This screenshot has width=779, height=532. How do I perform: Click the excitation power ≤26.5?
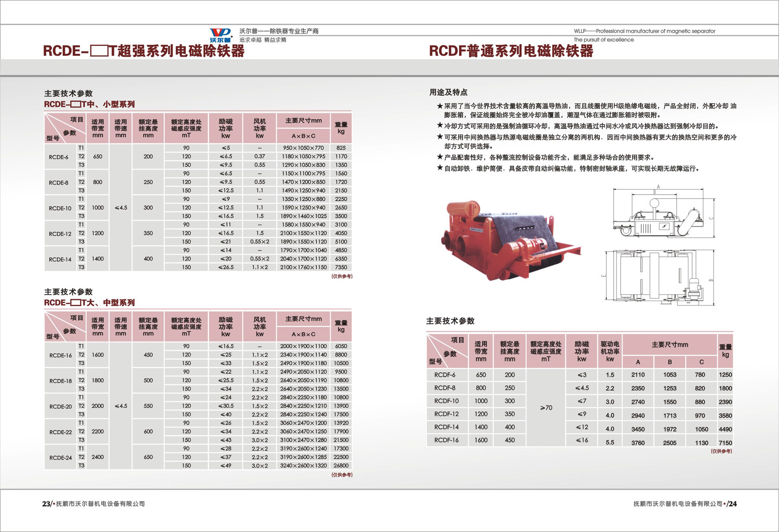click(226, 267)
